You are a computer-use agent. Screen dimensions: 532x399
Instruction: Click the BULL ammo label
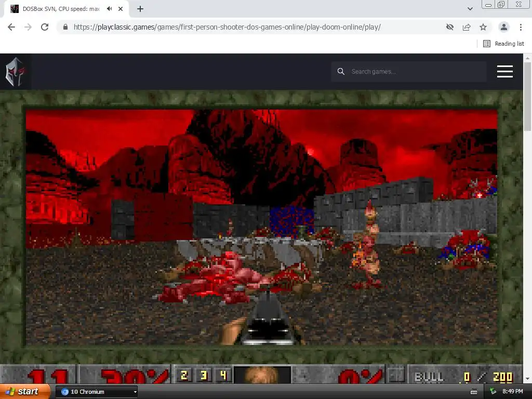point(429,377)
